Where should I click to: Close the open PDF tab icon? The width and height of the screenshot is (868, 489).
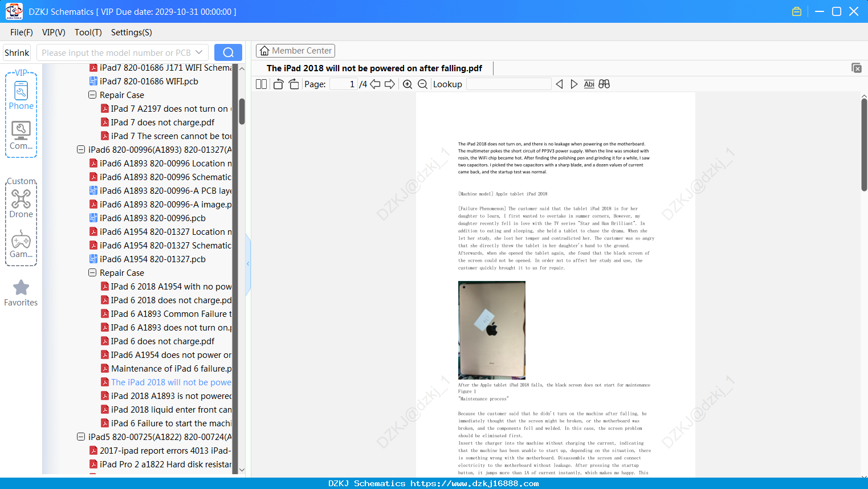tap(857, 68)
